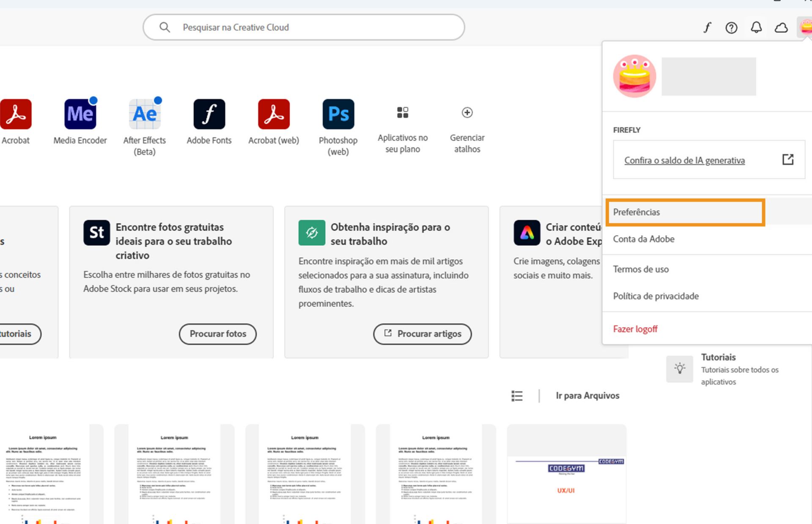Image resolution: width=812 pixels, height=524 pixels.
Task: Open the notifications bell
Action: [756, 27]
